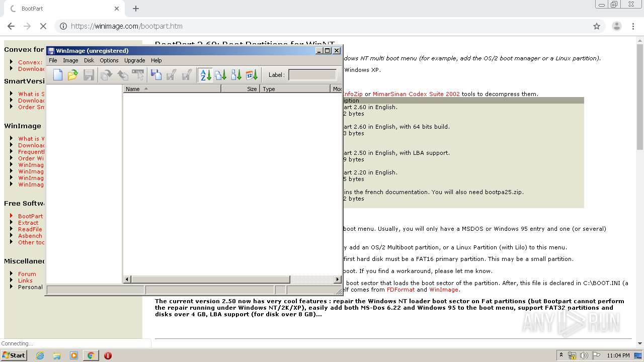Sort by the Type column header
Viewport: 644px width, 362px height.
295,89
